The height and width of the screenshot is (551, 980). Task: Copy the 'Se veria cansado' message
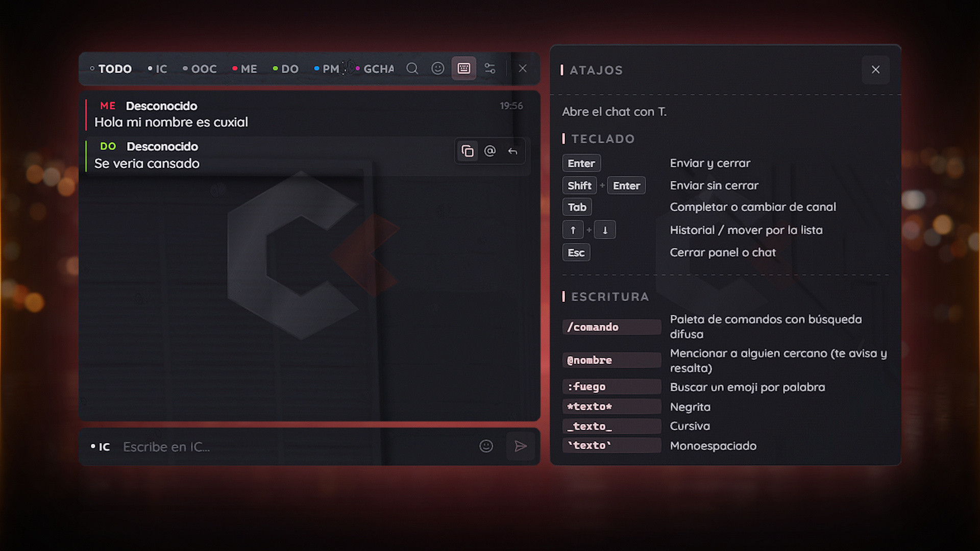click(x=468, y=151)
